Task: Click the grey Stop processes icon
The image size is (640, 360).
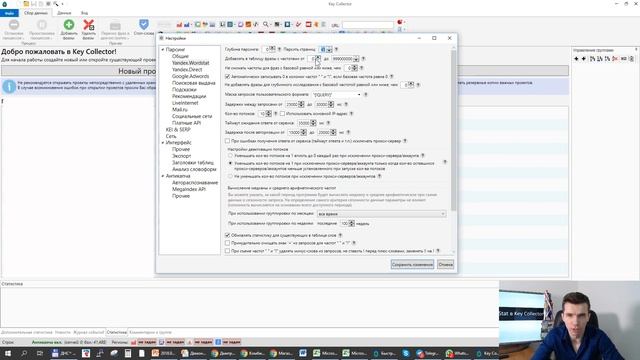Action: click(x=13, y=25)
